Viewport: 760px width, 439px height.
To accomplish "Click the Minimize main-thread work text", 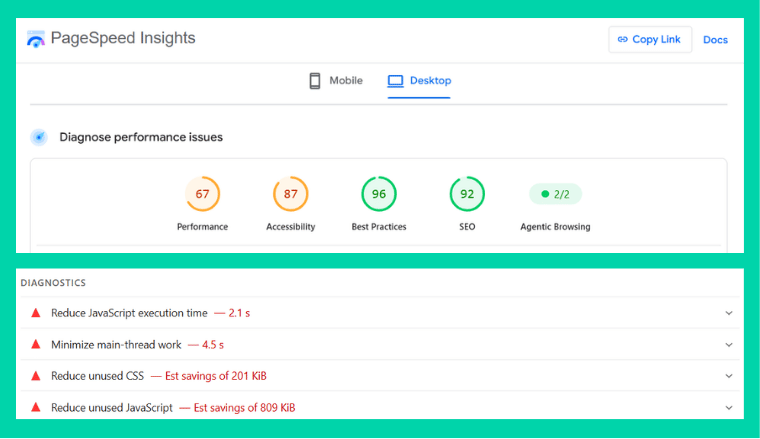I will click(116, 345).
